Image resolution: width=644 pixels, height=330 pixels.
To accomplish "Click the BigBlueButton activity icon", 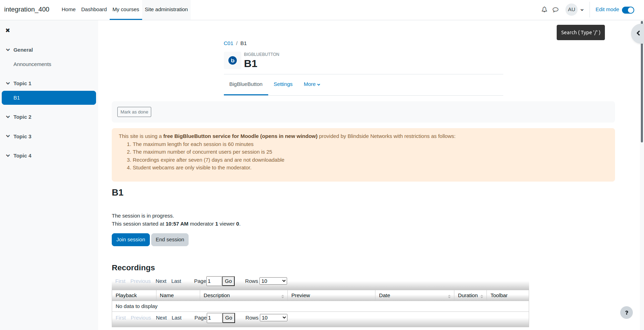I will [232, 60].
